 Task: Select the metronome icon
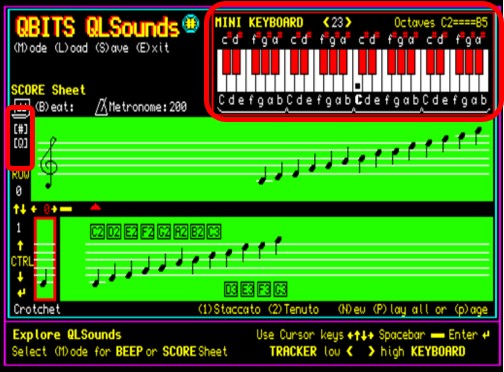point(101,107)
